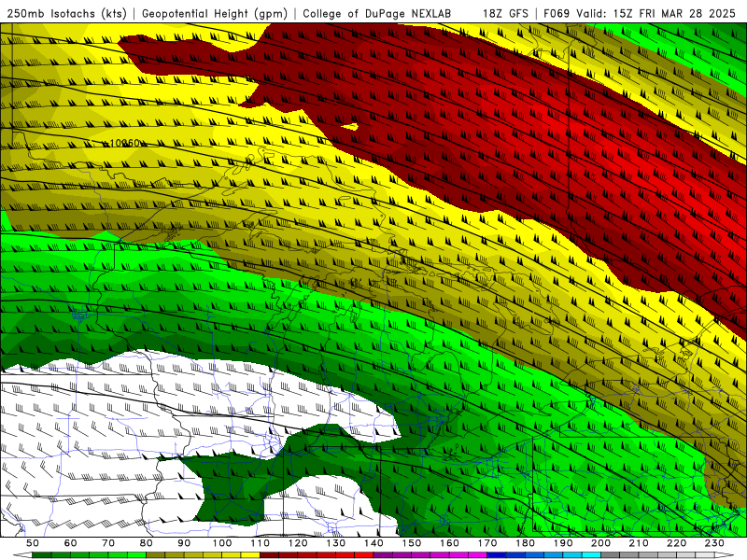Click the legend value 150
Screen dimensions: 747x560
tap(412, 543)
